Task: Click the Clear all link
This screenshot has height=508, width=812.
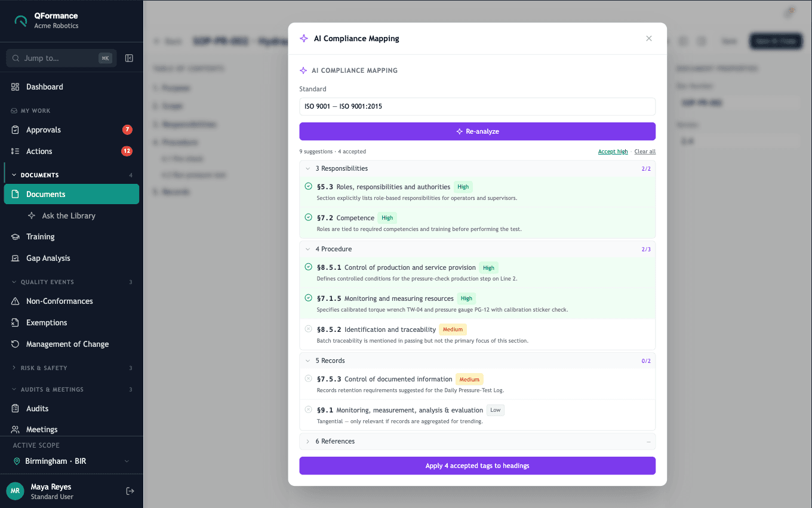Action: click(645, 152)
